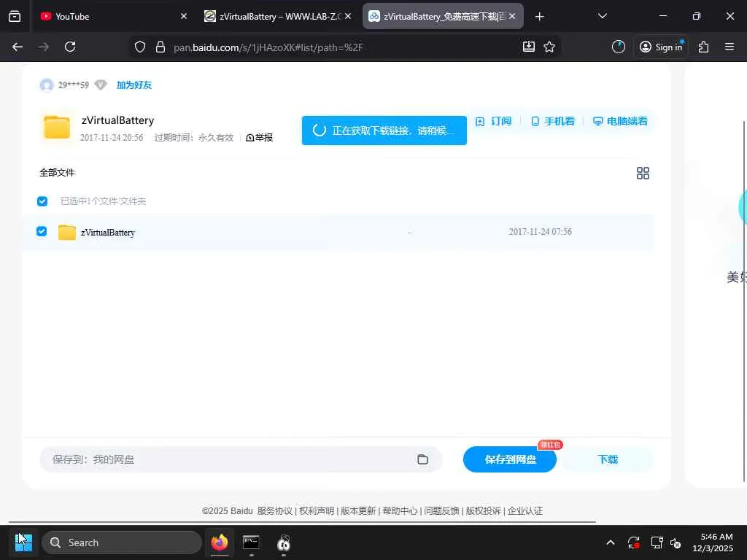Screen dimensions: 747x560
Task: Click 保存到网盘 save to netdisk button
Action: 510,459
